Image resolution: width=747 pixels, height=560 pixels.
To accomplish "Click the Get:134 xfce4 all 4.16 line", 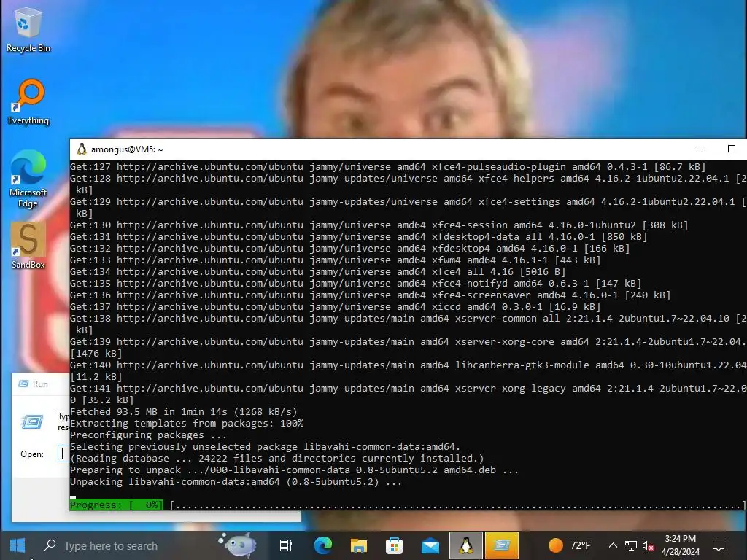I will [x=318, y=272].
